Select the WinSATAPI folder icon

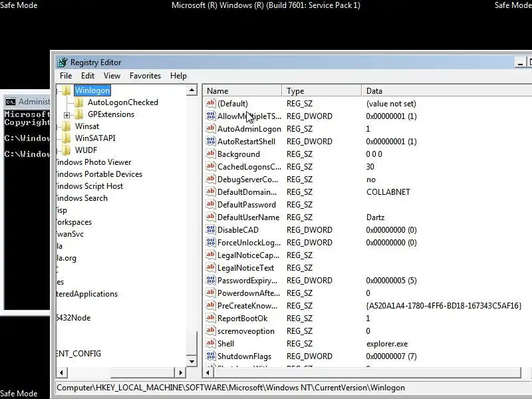point(66,138)
